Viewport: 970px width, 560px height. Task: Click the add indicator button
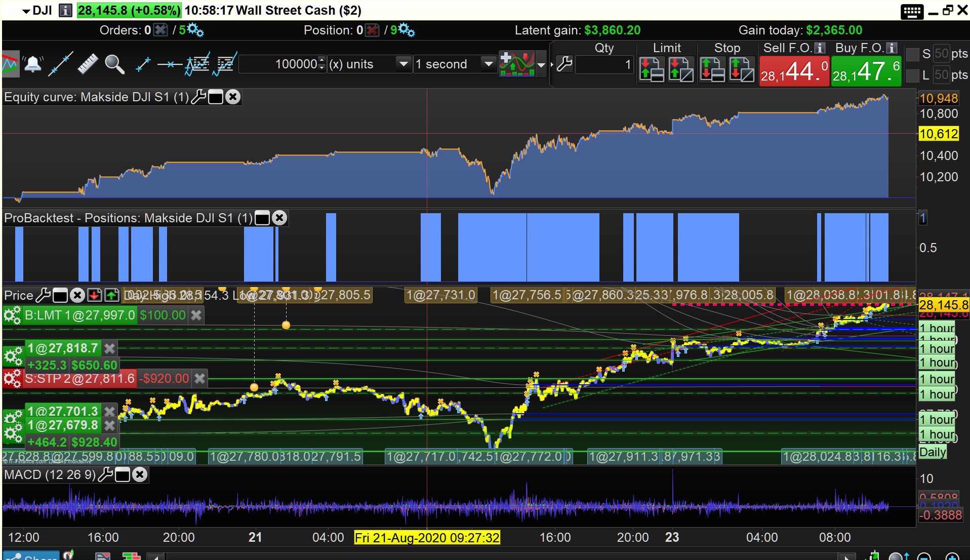tap(517, 64)
